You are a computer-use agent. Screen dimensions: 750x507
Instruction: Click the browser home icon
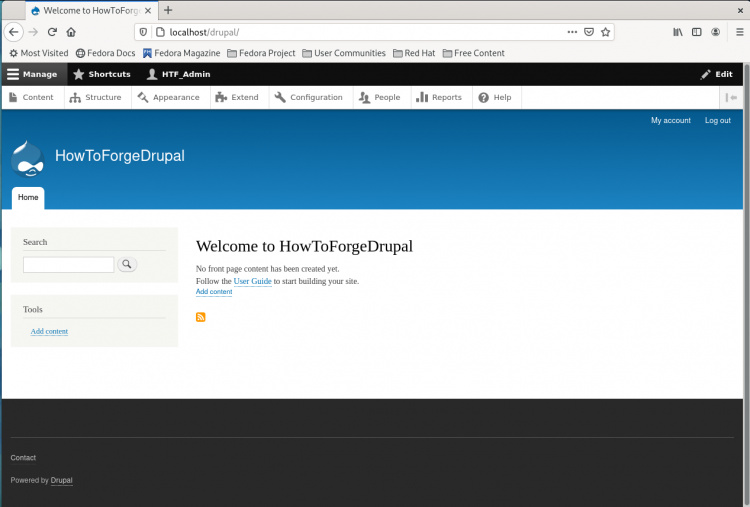(x=71, y=32)
